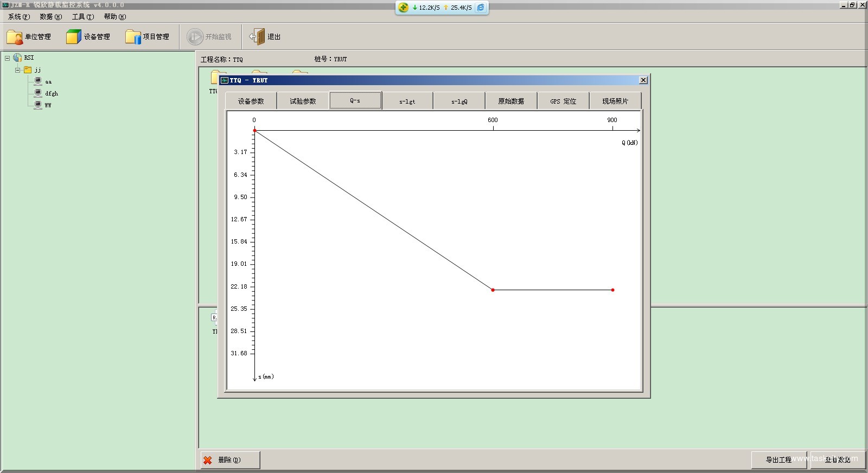The image size is (868, 473).
Task: Click the red X delete icon
Action: tap(208, 460)
